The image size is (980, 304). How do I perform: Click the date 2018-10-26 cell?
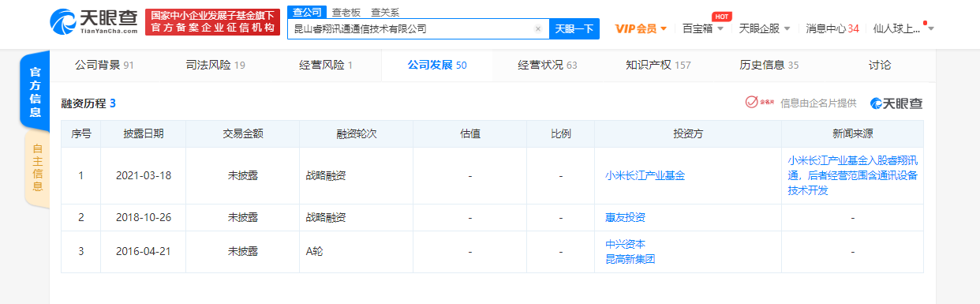point(143,217)
